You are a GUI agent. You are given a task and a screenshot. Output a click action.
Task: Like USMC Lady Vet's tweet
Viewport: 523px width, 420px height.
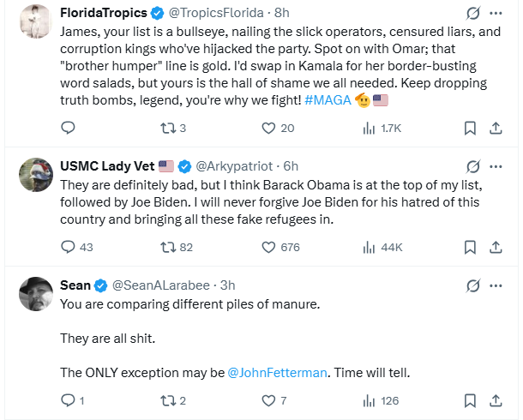click(x=268, y=247)
